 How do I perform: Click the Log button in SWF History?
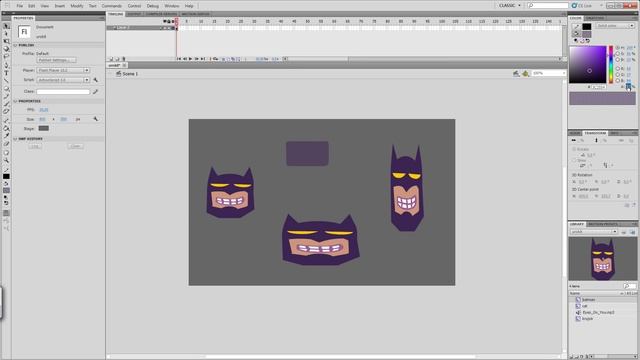tap(35, 146)
